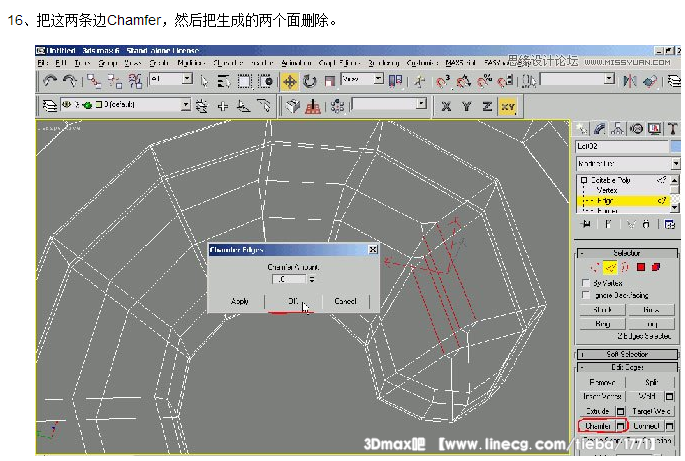The height and width of the screenshot is (461, 685).
Task: Click the Align tool icon
Action: 650,81
